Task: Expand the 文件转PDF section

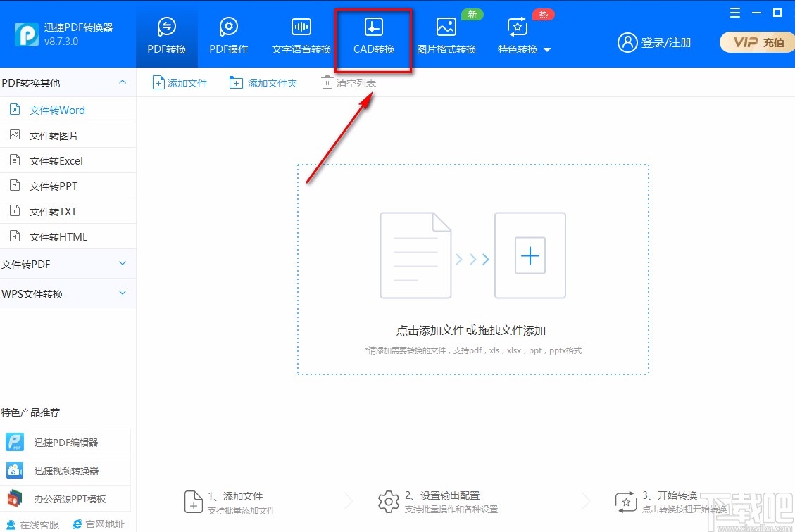Action: [x=124, y=264]
